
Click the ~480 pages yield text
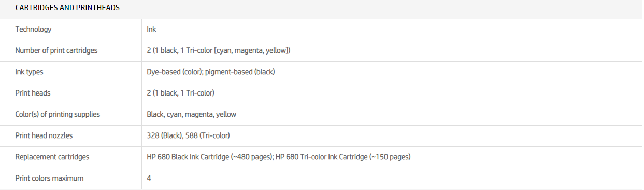[x=252, y=157]
